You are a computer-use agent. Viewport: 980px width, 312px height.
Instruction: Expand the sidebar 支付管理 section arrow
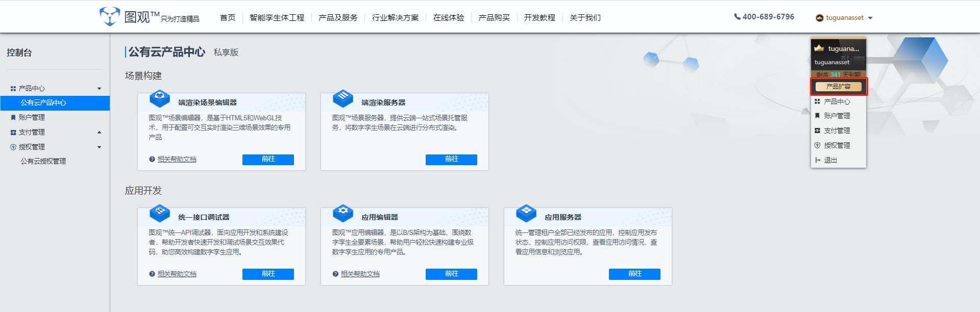pyautogui.click(x=99, y=133)
